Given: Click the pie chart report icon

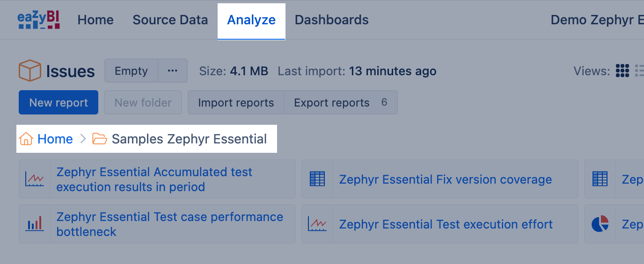Looking at the screenshot, I should pyautogui.click(x=600, y=224).
